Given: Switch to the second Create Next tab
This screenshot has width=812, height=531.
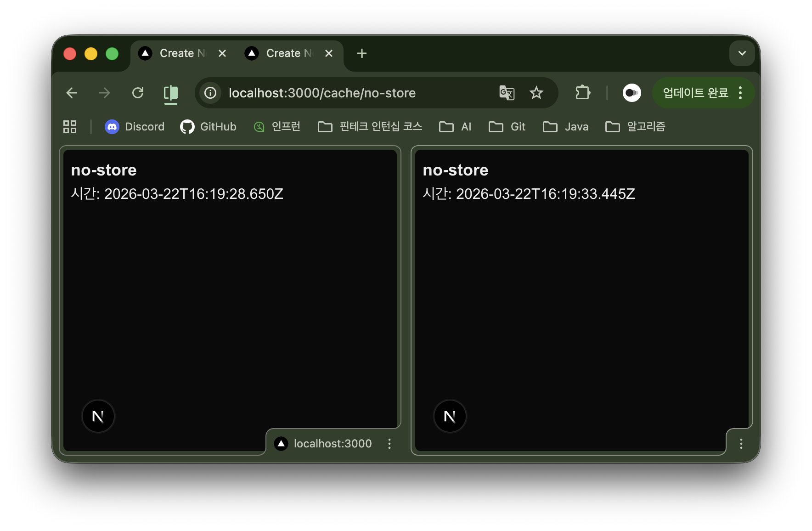Looking at the screenshot, I should 282,54.
